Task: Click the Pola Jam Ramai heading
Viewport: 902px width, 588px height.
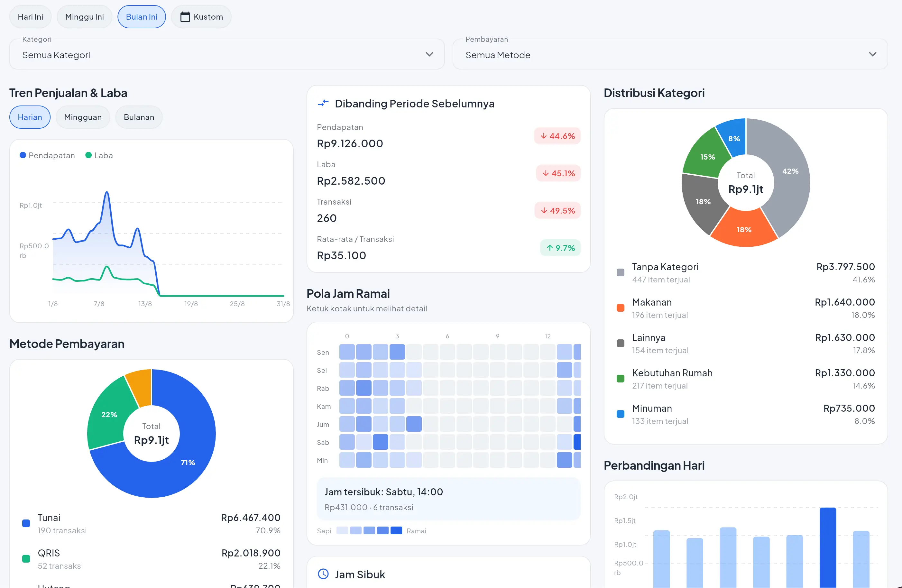Action: tap(348, 294)
